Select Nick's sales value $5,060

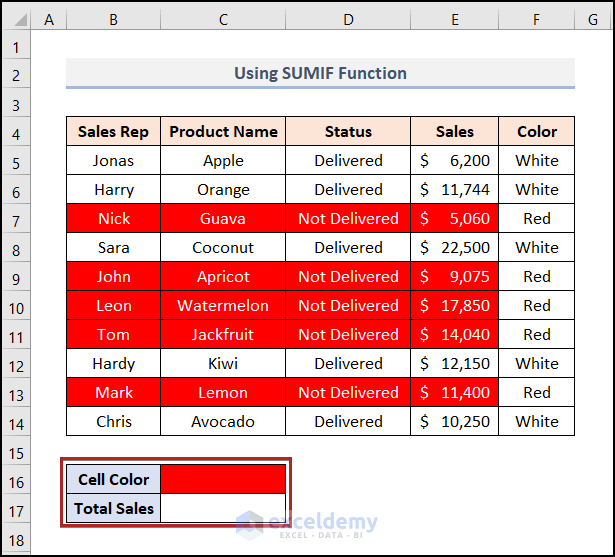tap(455, 218)
